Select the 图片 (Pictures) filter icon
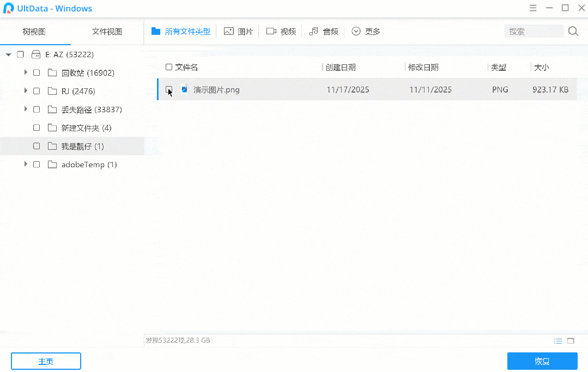The image size is (588, 372). [x=229, y=31]
